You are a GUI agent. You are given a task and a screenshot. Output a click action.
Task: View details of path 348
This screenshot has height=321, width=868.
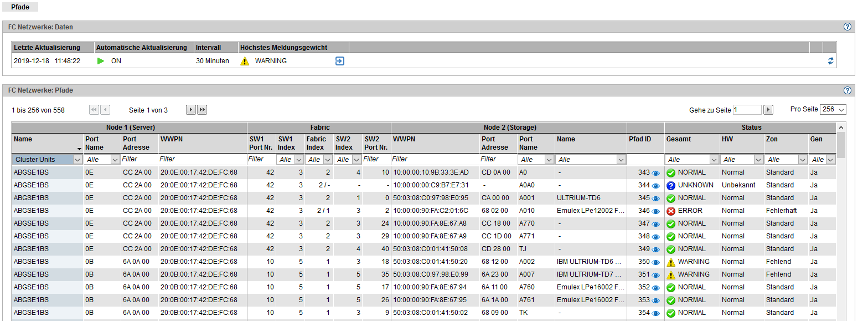[x=656, y=237]
